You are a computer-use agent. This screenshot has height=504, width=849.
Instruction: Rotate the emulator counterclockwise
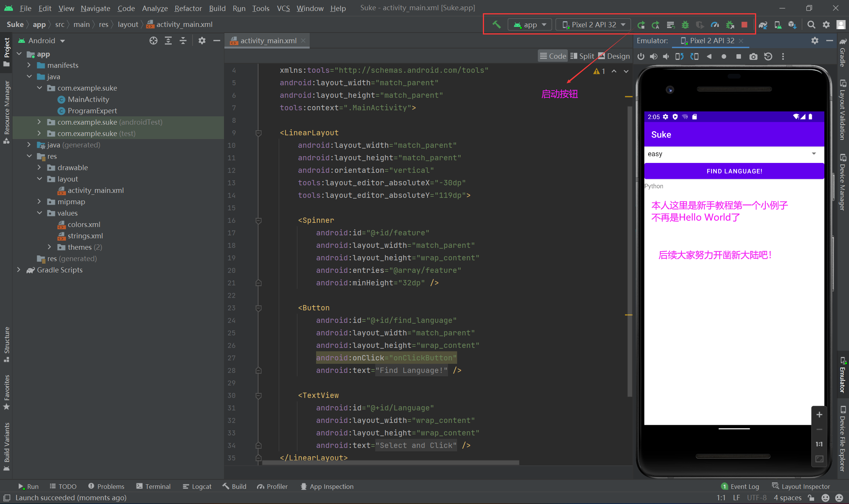(679, 56)
